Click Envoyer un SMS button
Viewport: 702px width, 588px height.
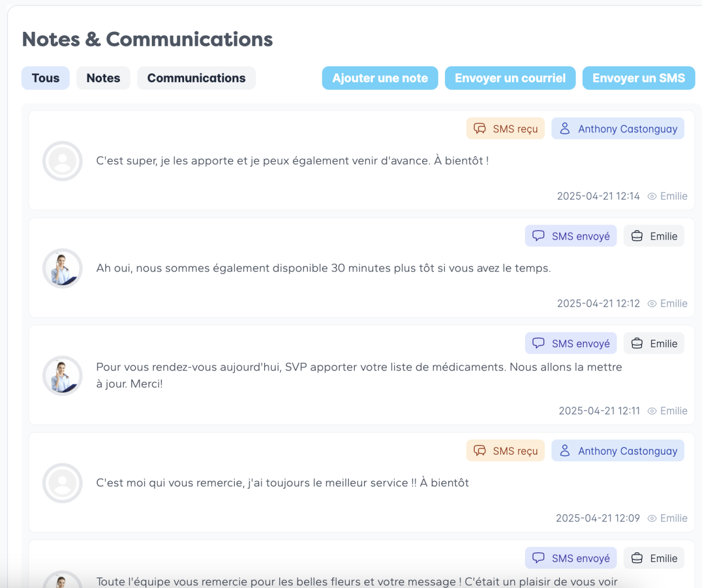click(x=639, y=78)
